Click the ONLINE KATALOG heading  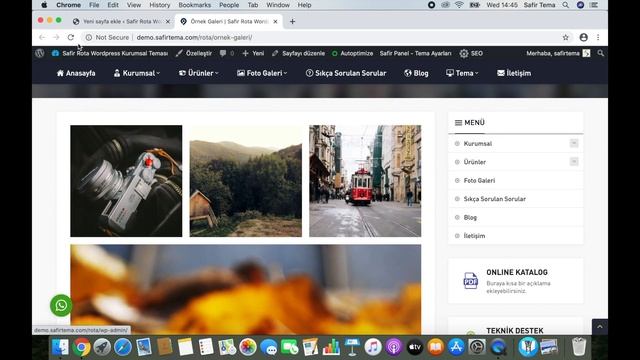coord(517,272)
